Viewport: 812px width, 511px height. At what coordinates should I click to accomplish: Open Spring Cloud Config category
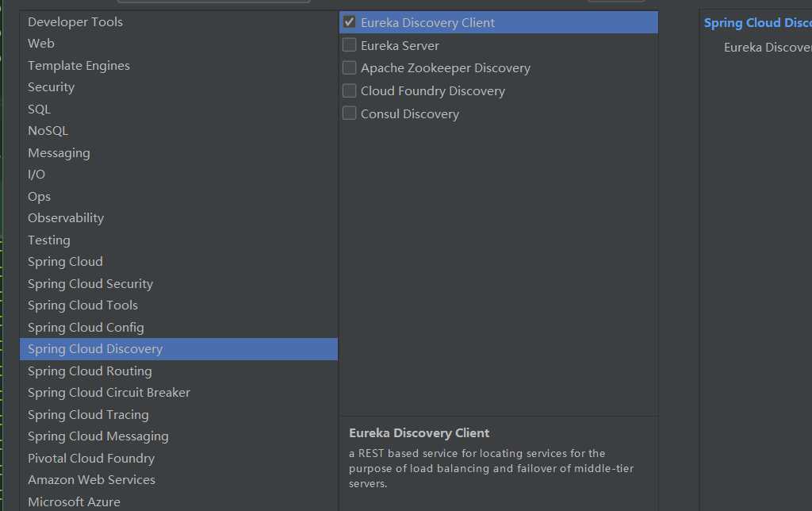tap(178, 327)
